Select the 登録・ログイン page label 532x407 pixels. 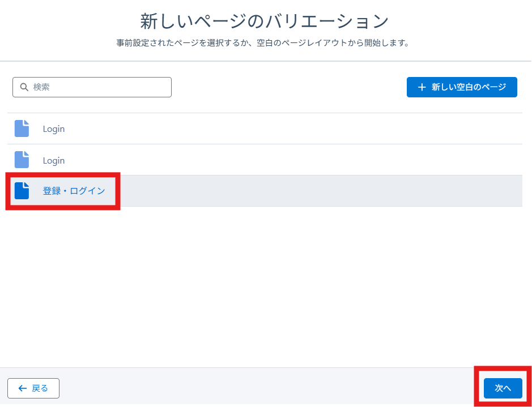point(74,191)
